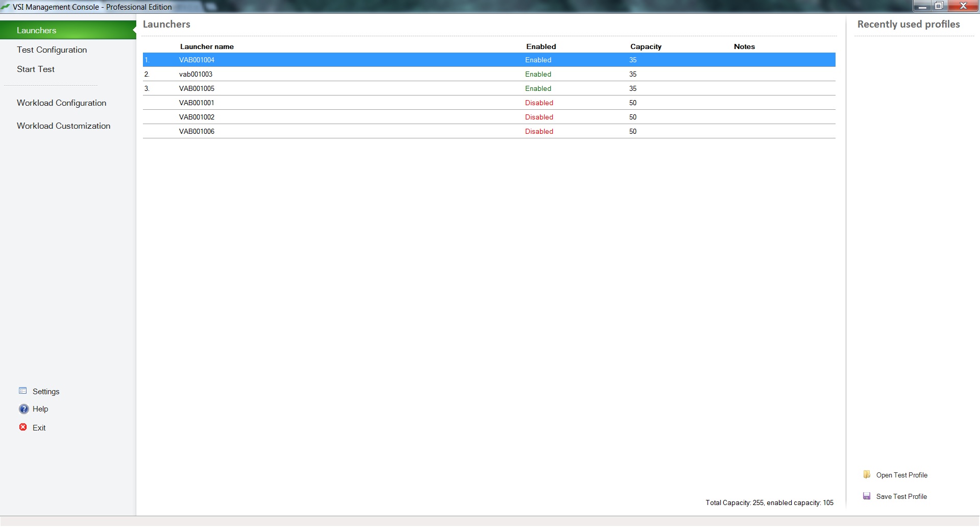
Task: Click the Open Test Profile folder icon
Action: pos(867,475)
